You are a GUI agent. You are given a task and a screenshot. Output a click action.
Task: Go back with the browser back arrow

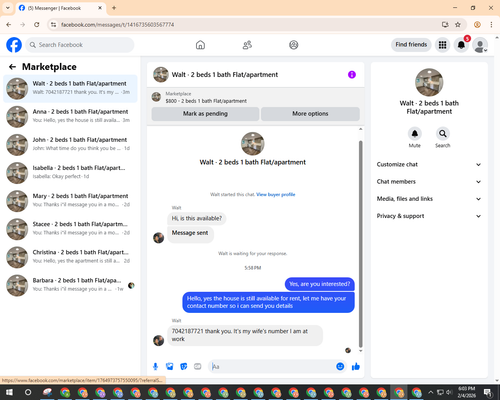(9, 25)
